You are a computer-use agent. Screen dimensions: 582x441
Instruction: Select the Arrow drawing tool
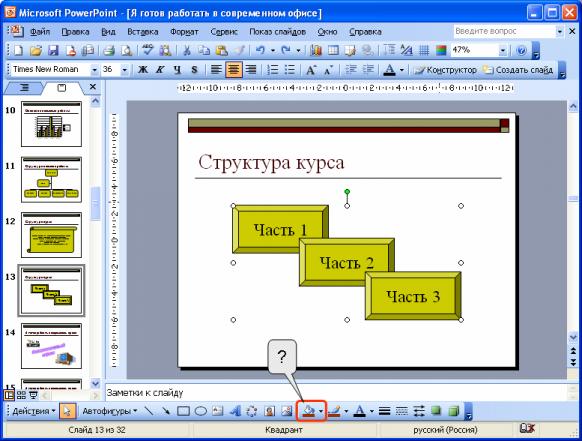click(x=166, y=411)
